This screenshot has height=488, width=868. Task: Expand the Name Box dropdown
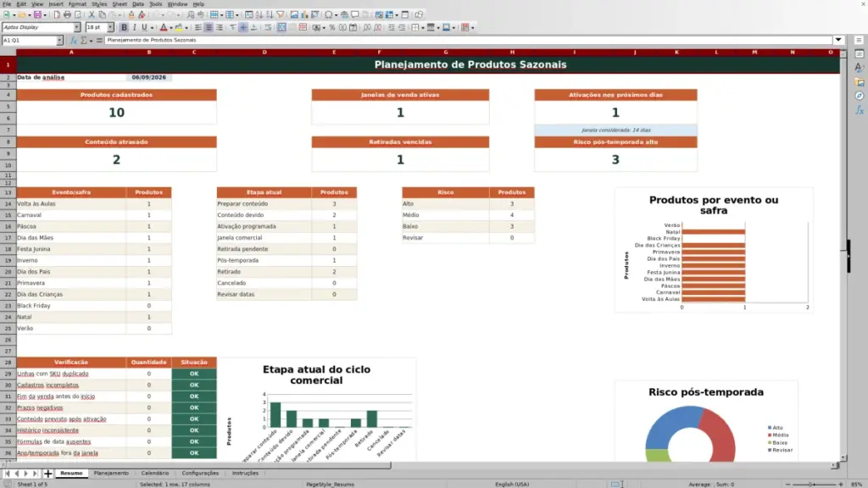(59, 41)
